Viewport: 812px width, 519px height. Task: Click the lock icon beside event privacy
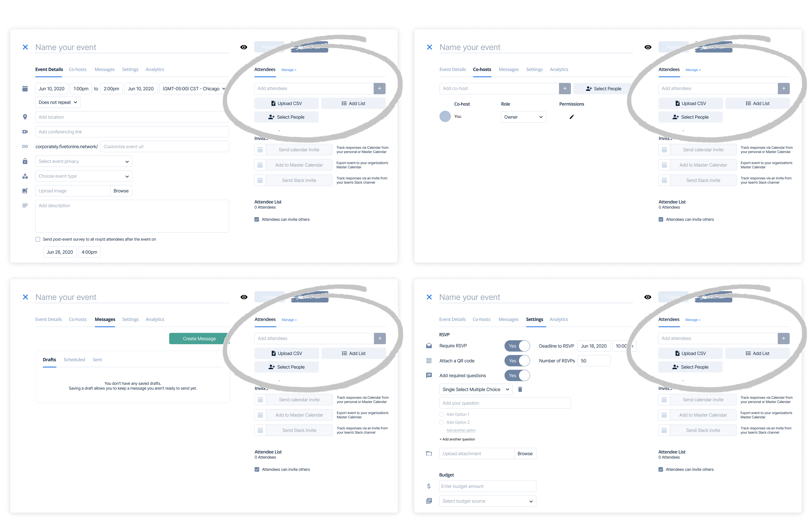(25, 161)
